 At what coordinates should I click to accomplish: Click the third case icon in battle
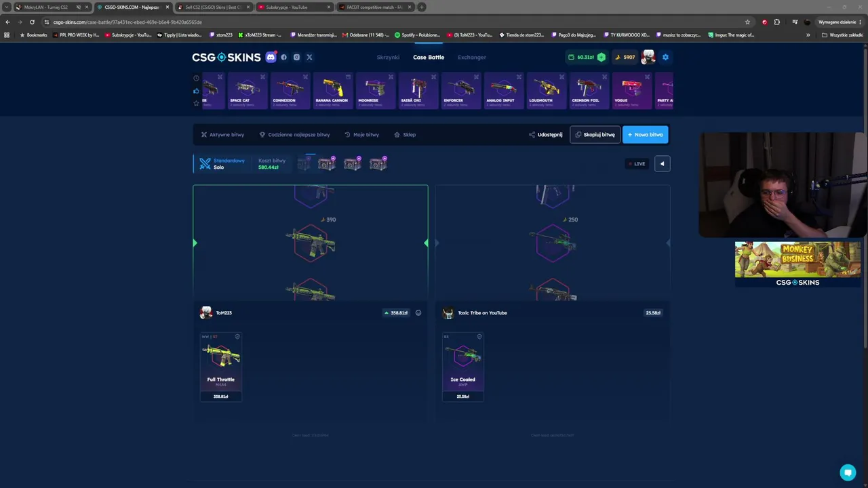click(x=353, y=163)
